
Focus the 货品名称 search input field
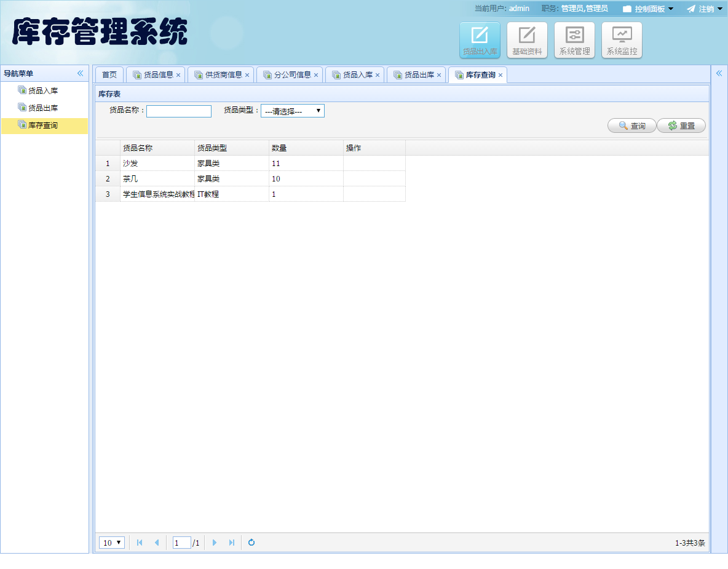[179, 111]
